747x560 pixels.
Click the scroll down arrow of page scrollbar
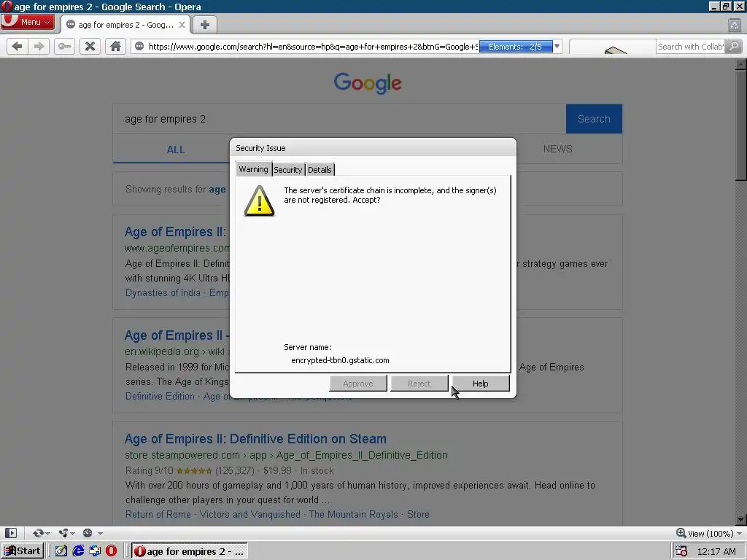(740, 519)
